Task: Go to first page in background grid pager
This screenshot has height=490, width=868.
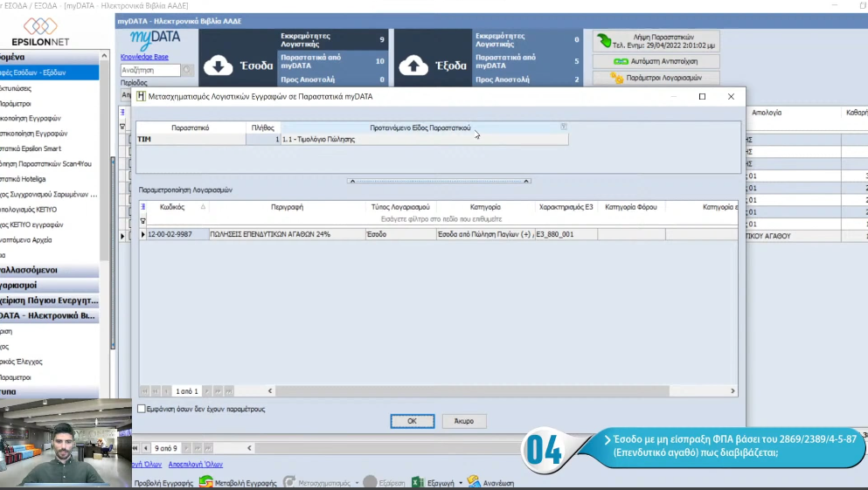Action: 135,448
